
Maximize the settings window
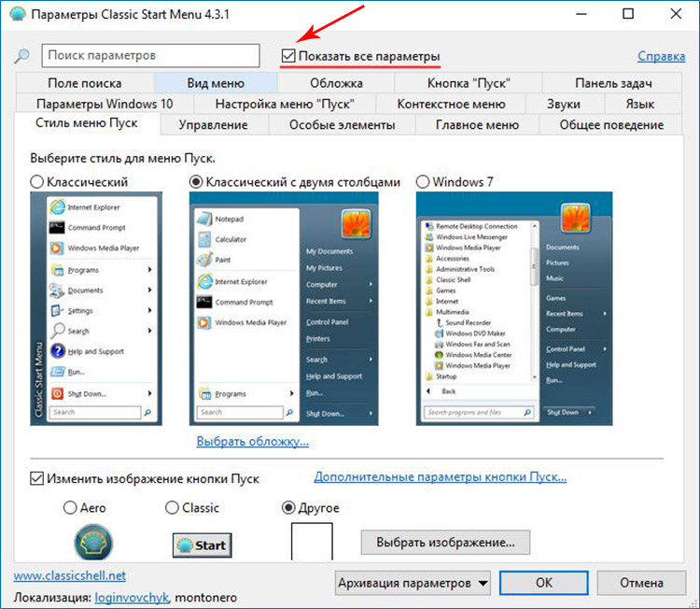628,14
